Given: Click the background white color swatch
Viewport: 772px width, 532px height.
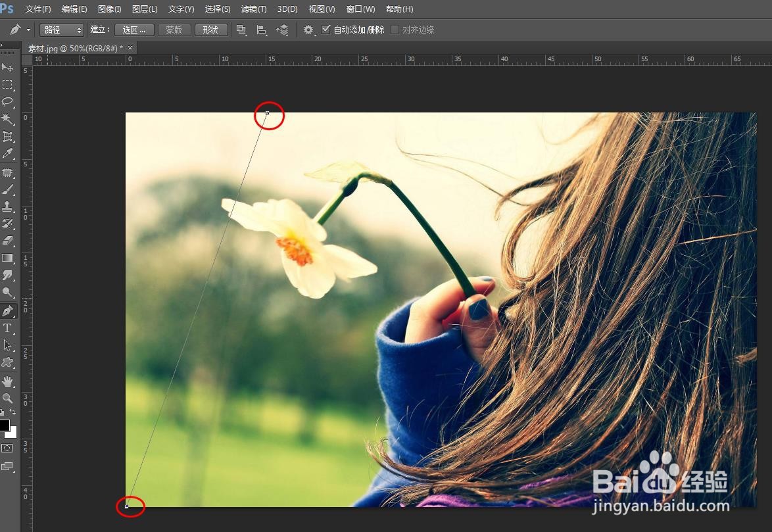Looking at the screenshot, I should (12, 433).
